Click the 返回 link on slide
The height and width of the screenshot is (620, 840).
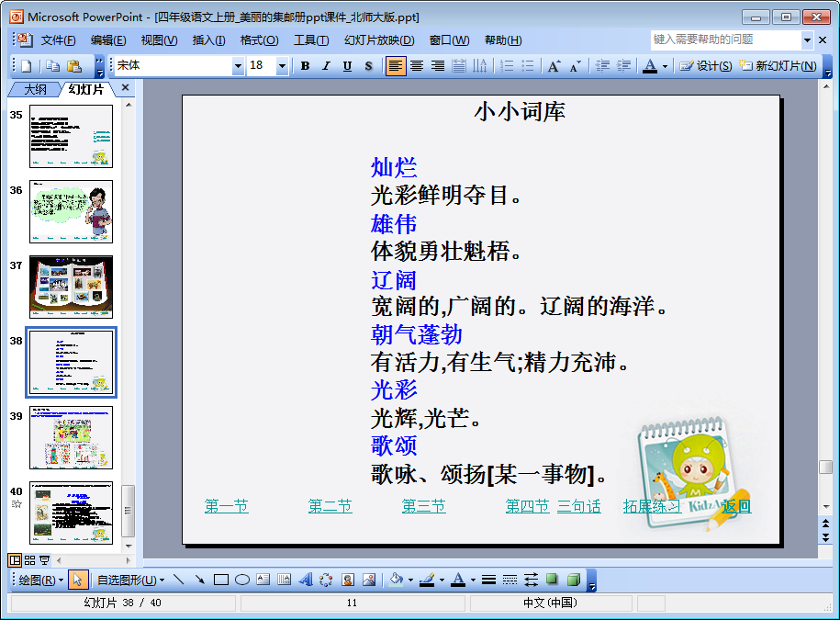coord(736,506)
